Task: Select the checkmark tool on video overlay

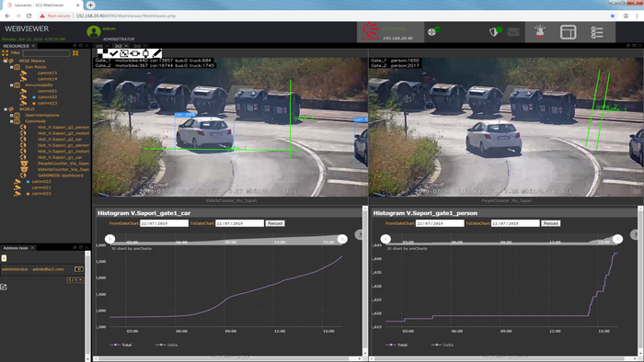Action: click(x=114, y=53)
